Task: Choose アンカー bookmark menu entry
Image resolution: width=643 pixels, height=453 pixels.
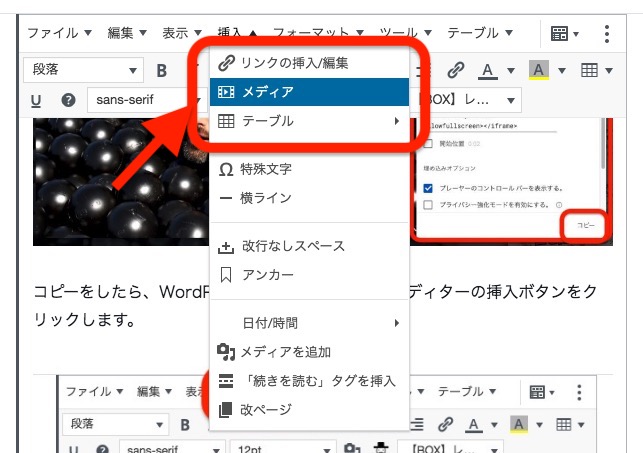Action: pyautogui.click(x=267, y=274)
